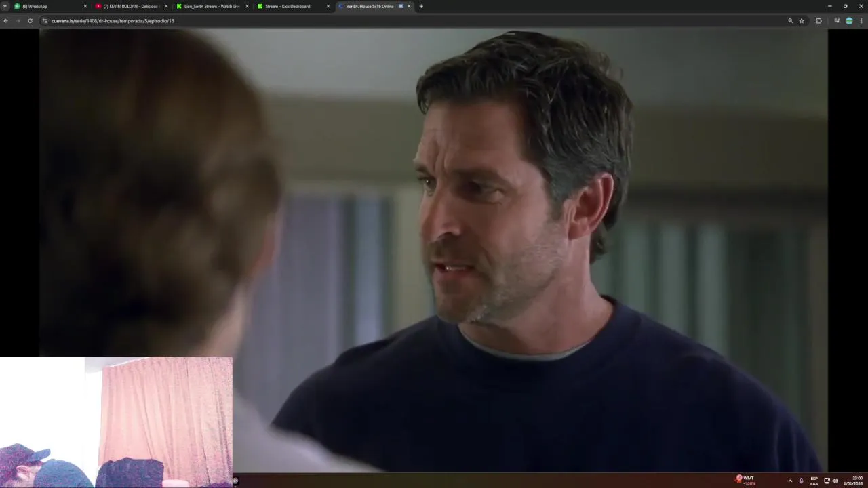Viewport: 868px width, 488px height.
Task: Open the media control icon in toolbar
Action: coord(837,21)
